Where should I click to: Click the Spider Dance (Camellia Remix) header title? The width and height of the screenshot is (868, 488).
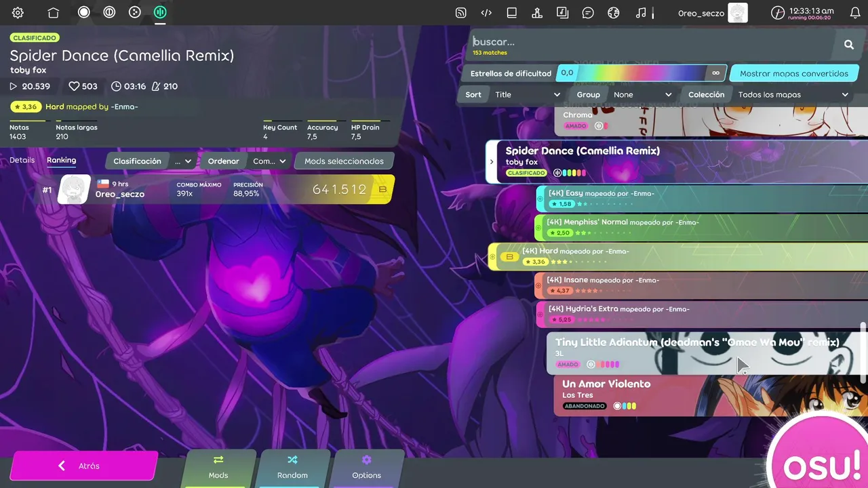click(122, 56)
